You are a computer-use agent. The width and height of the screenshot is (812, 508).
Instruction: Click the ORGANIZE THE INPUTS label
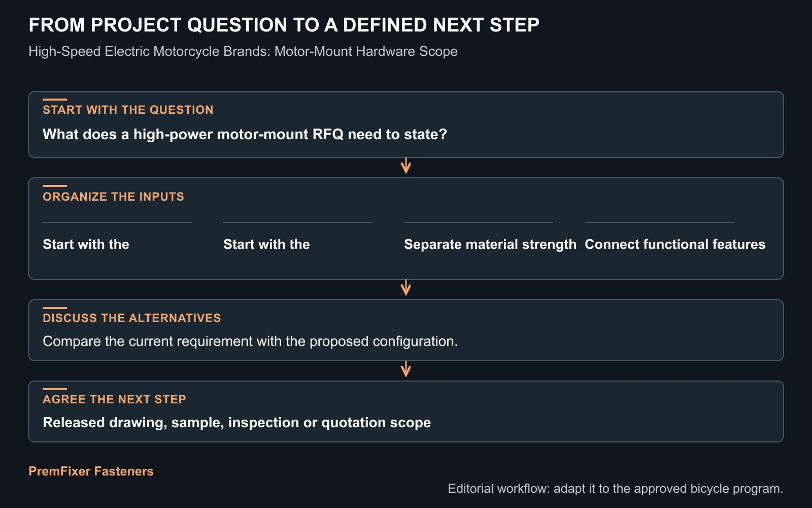tap(113, 197)
